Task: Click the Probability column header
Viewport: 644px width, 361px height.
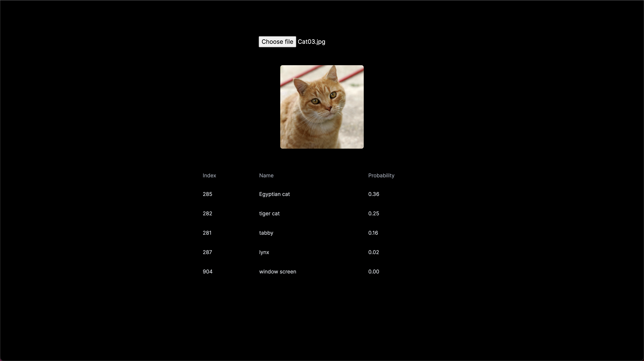Action: pos(381,176)
